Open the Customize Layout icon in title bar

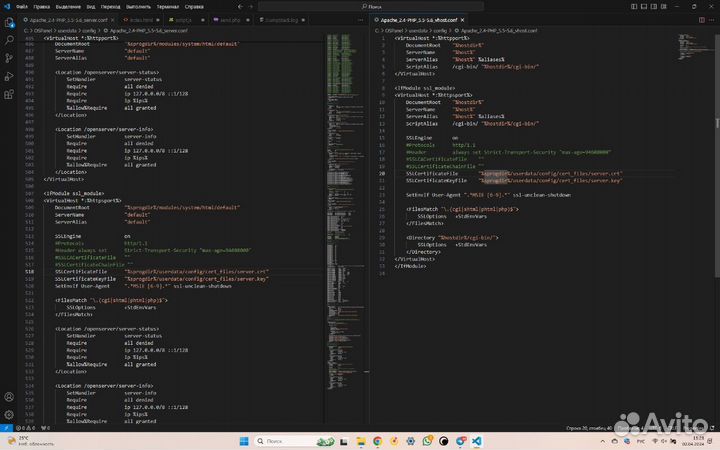pos(664,5)
